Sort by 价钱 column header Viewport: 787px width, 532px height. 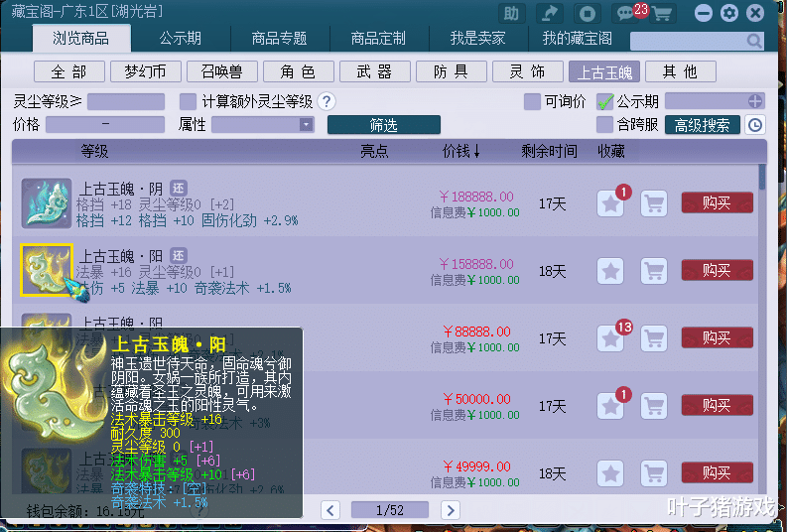[460, 151]
